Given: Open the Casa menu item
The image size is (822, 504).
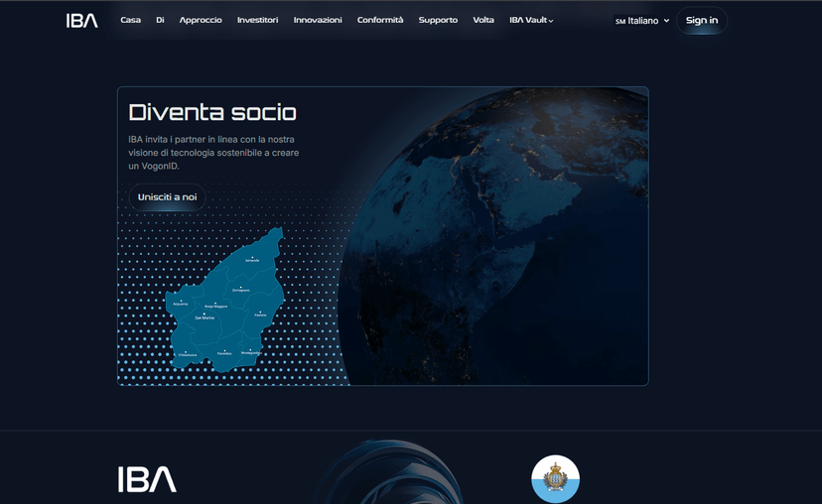Looking at the screenshot, I should coord(130,20).
